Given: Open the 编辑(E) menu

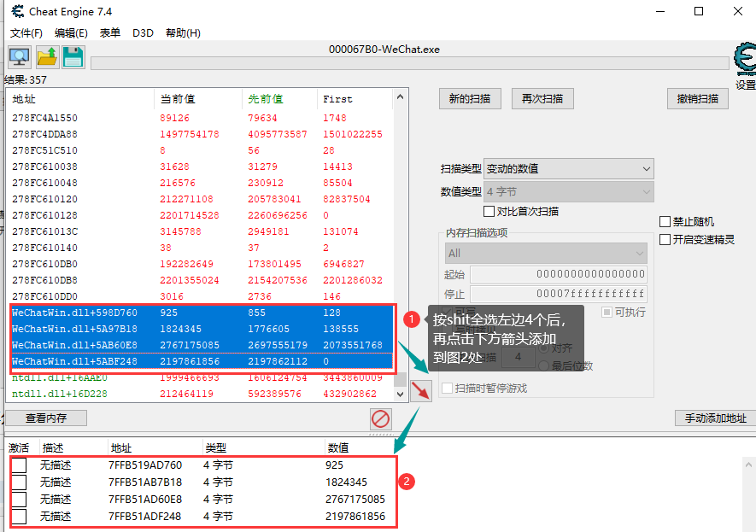Looking at the screenshot, I should point(71,32).
